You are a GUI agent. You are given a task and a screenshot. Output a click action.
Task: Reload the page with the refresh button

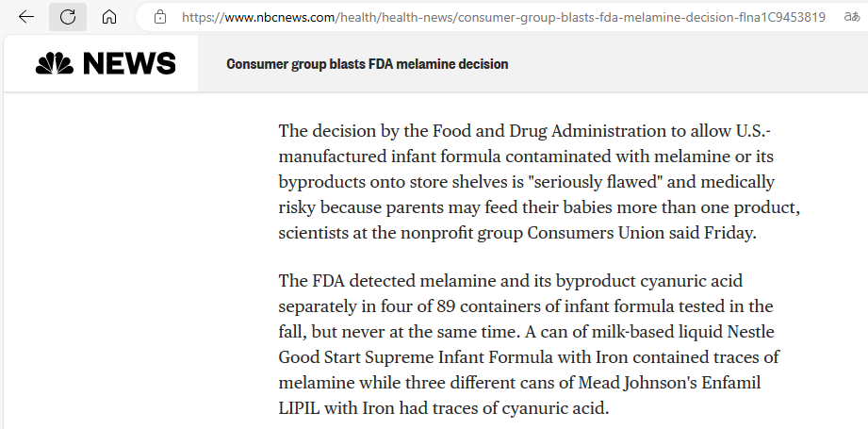click(x=67, y=17)
